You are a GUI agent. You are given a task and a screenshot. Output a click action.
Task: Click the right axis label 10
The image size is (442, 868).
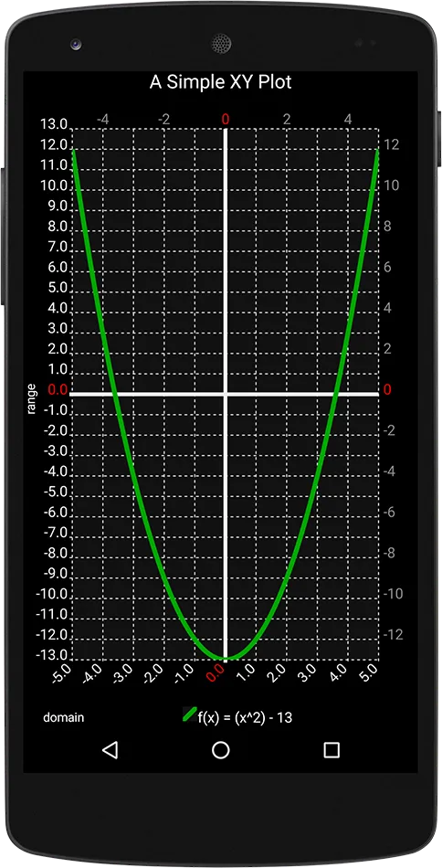pyautogui.click(x=391, y=185)
